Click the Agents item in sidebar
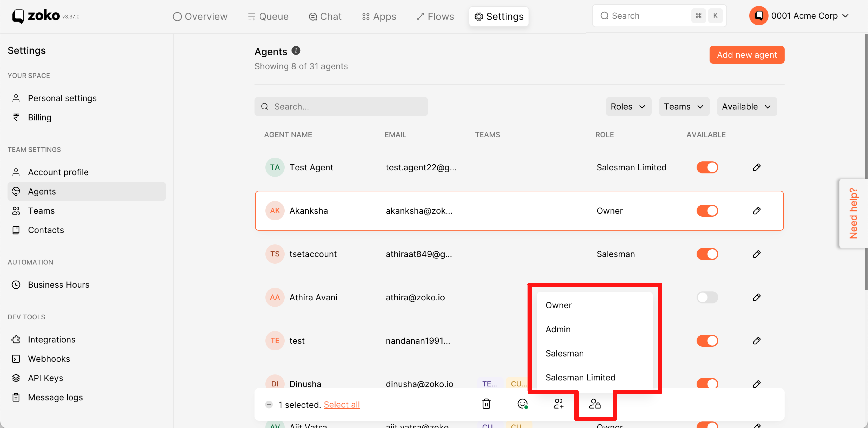Screen dimensions: 868x428 pos(87,191)
